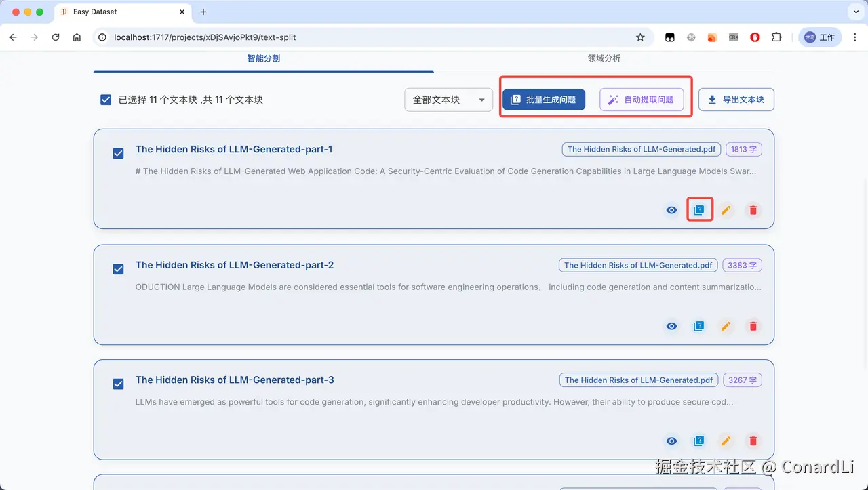
Task: Click the localhost address bar
Action: pos(373,37)
